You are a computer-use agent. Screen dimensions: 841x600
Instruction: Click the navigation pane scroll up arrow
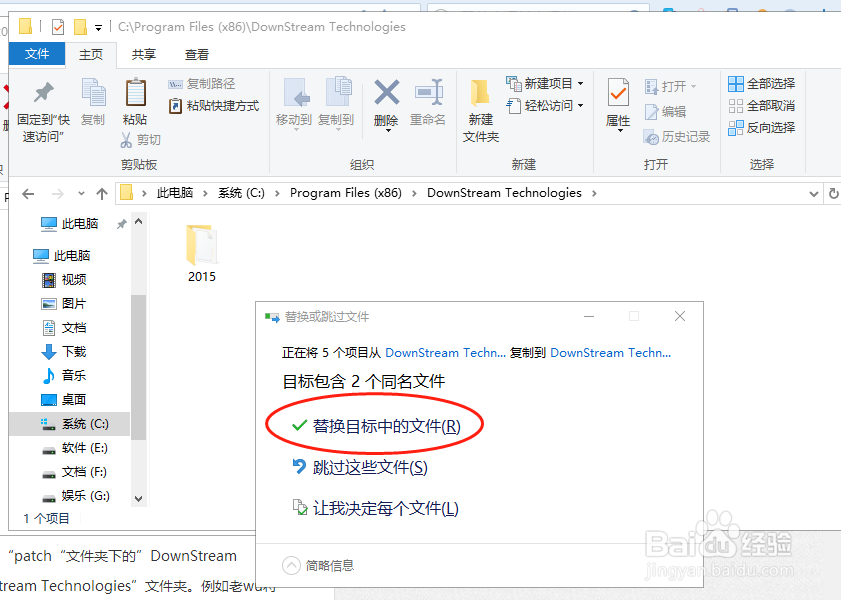138,221
